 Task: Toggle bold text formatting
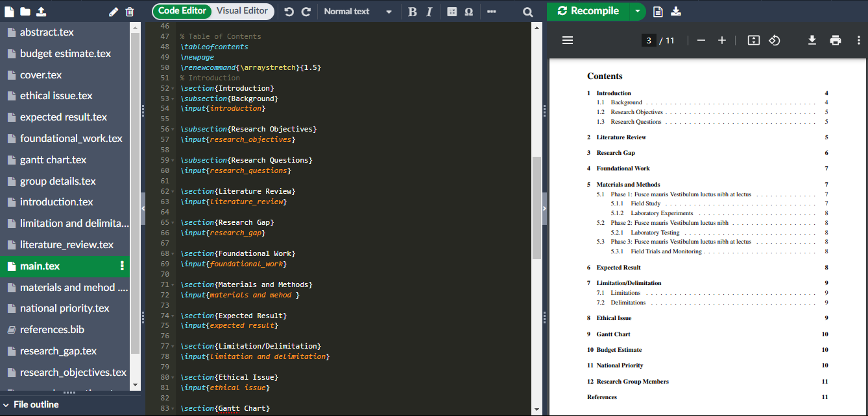(412, 11)
